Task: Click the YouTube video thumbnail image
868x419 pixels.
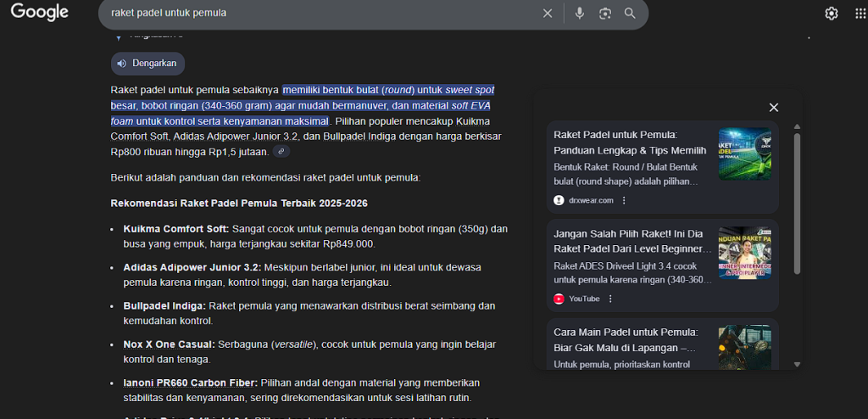Action: [x=744, y=252]
